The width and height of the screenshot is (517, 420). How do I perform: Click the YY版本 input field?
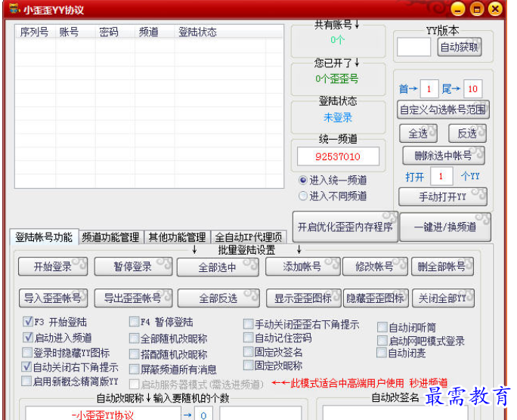click(413, 47)
